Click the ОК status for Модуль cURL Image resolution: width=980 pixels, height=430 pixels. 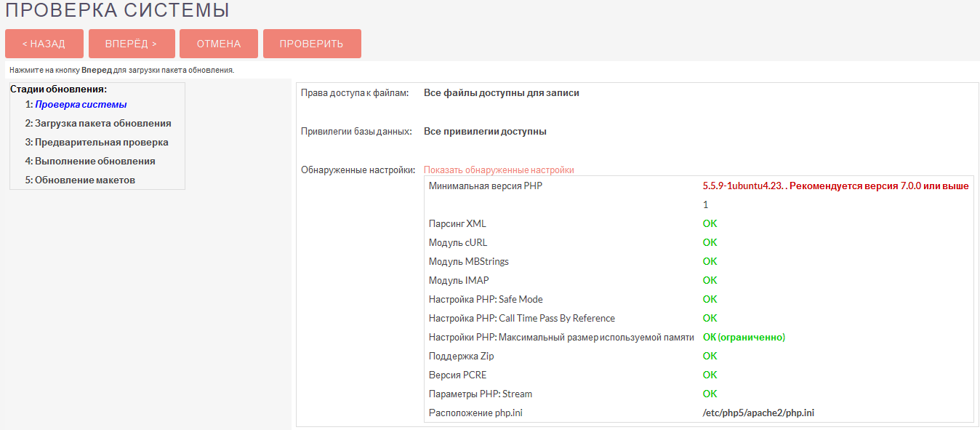coord(708,242)
